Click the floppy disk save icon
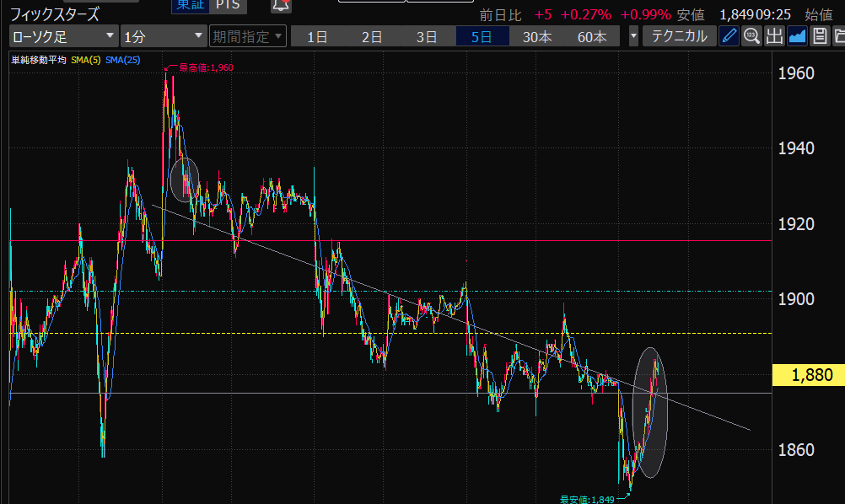845x504 pixels. tap(818, 36)
